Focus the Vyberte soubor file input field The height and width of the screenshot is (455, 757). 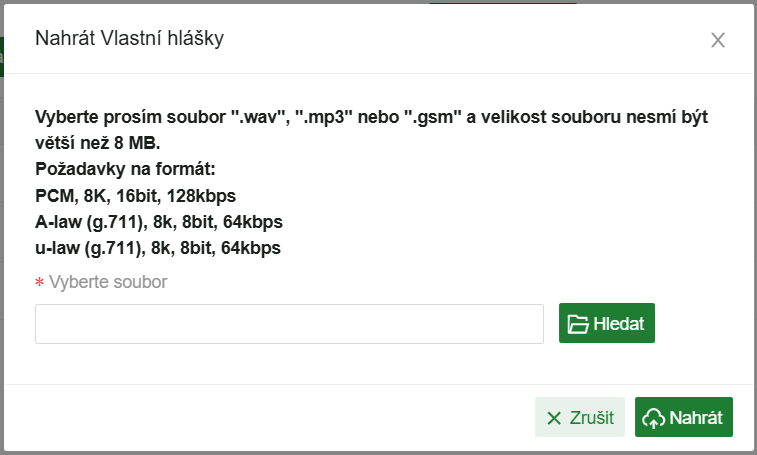tap(289, 324)
